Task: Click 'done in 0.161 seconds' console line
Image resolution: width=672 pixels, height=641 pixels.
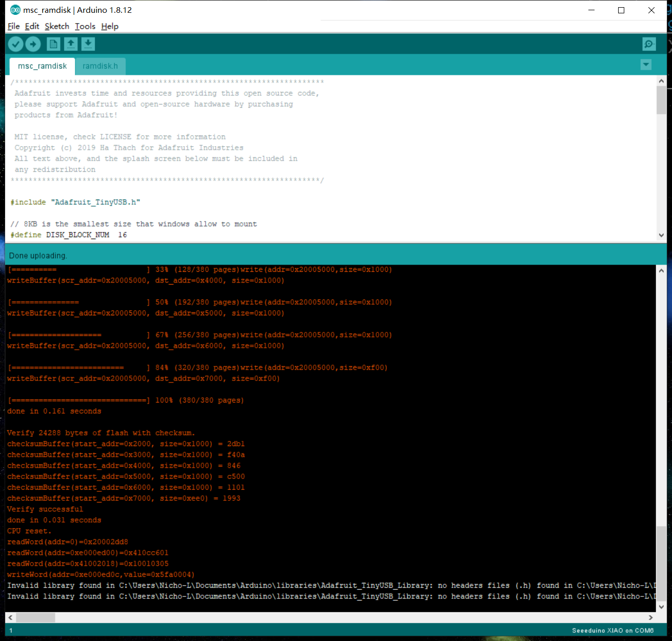Action: click(x=54, y=411)
